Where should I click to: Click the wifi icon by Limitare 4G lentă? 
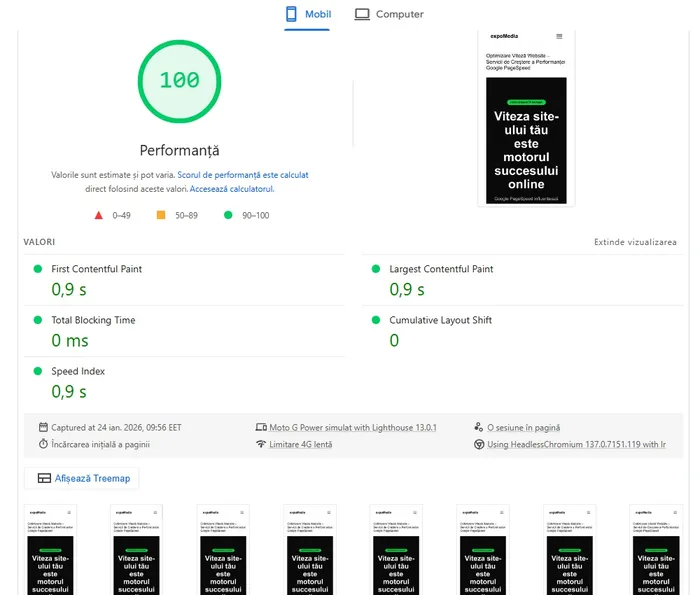261,444
